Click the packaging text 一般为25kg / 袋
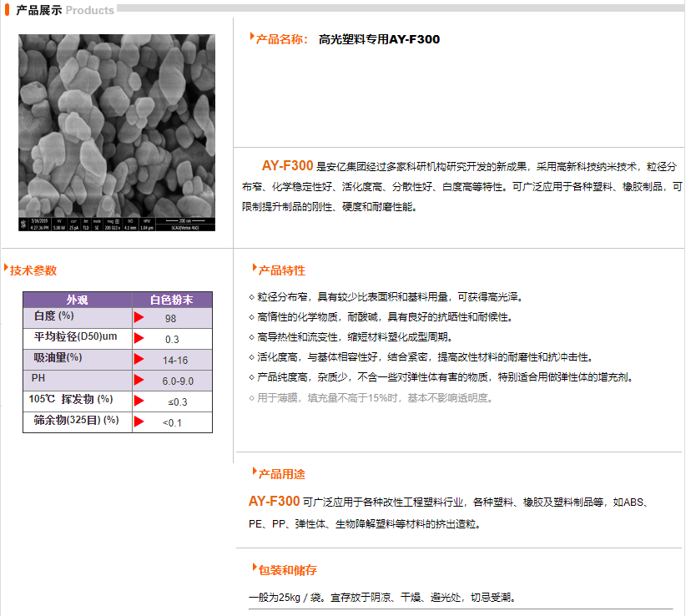This screenshot has width=686, height=616. [285, 598]
